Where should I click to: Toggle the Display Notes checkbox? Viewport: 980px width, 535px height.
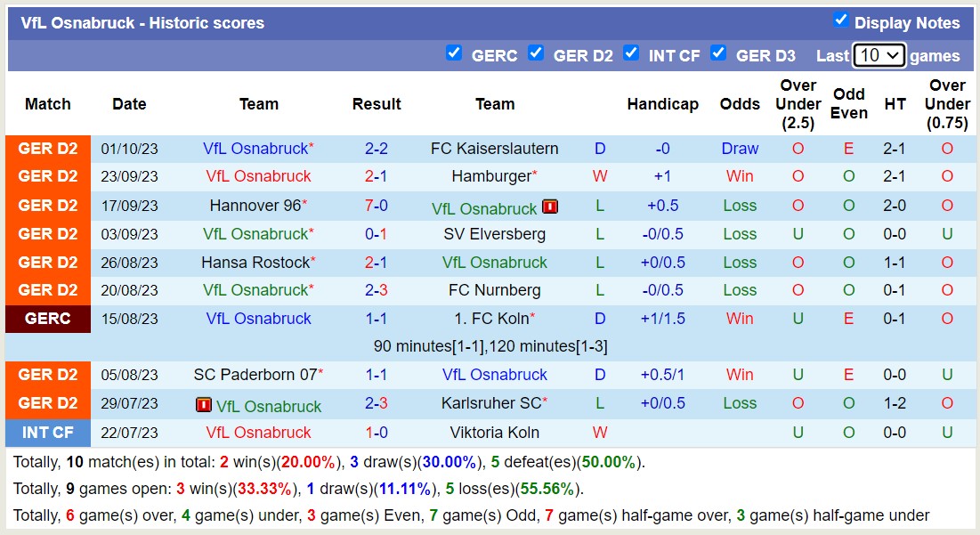[x=839, y=19]
